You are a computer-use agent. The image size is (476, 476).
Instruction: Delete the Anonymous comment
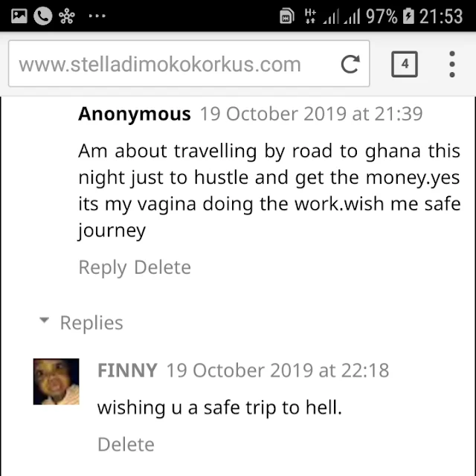tap(162, 267)
